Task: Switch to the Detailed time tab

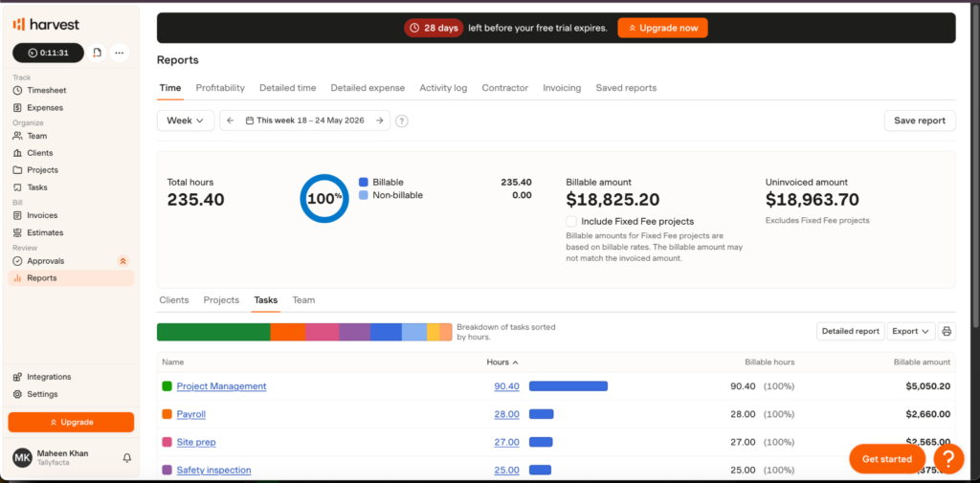Action: [287, 88]
